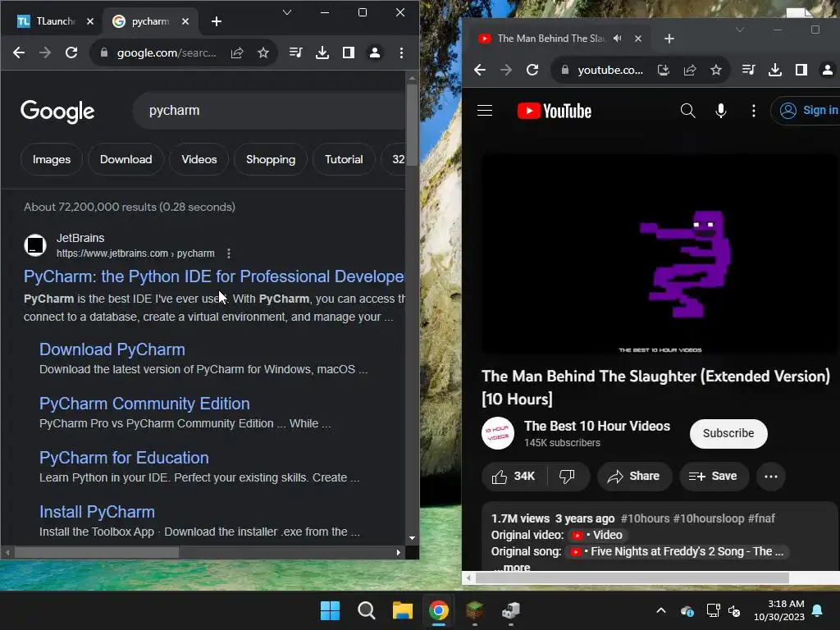Open share icon in Google address bar

237,52
